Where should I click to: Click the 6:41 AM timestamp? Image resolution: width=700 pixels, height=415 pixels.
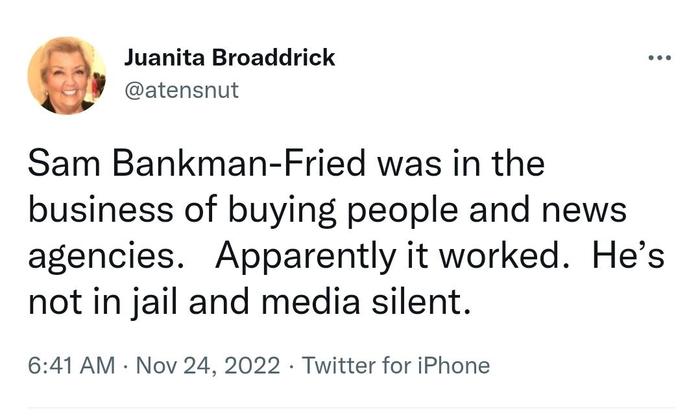[x=72, y=365]
